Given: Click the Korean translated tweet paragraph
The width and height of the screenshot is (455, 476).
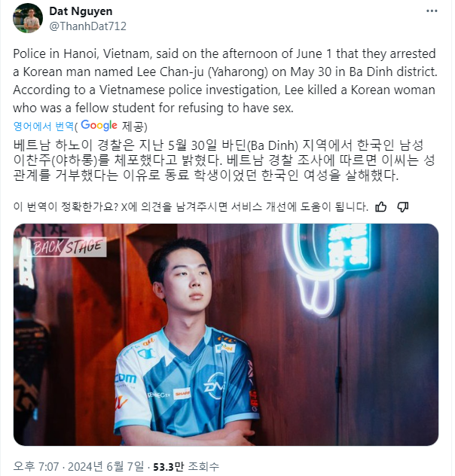Looking at the screenshot, I should [224, 160].
